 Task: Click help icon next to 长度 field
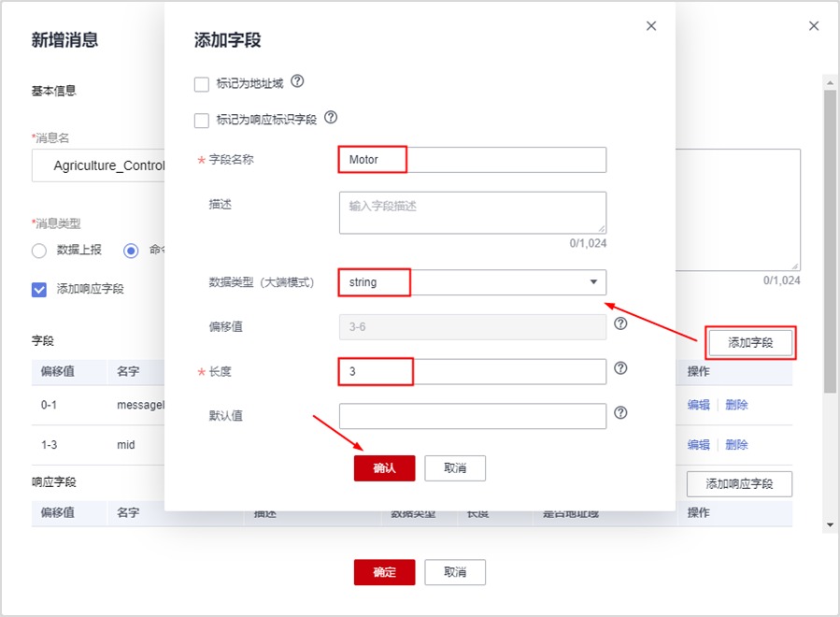pyautogui.click(x=620, y=369)
